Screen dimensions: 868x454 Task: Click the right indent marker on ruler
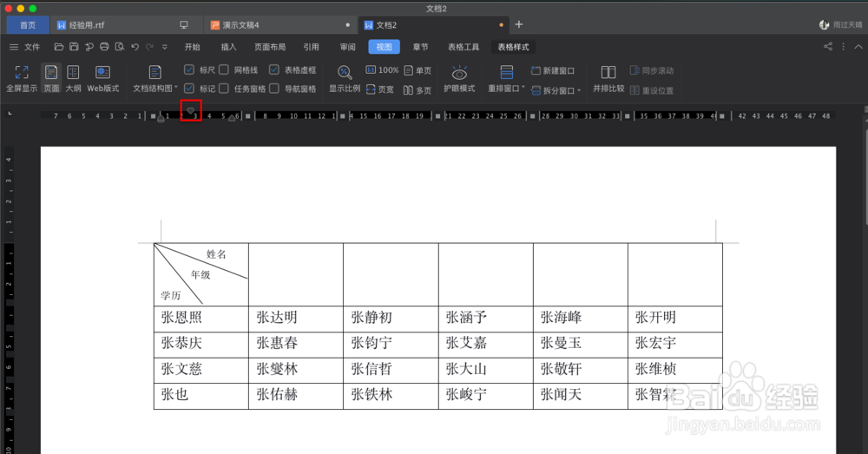(x=232, y=118)
